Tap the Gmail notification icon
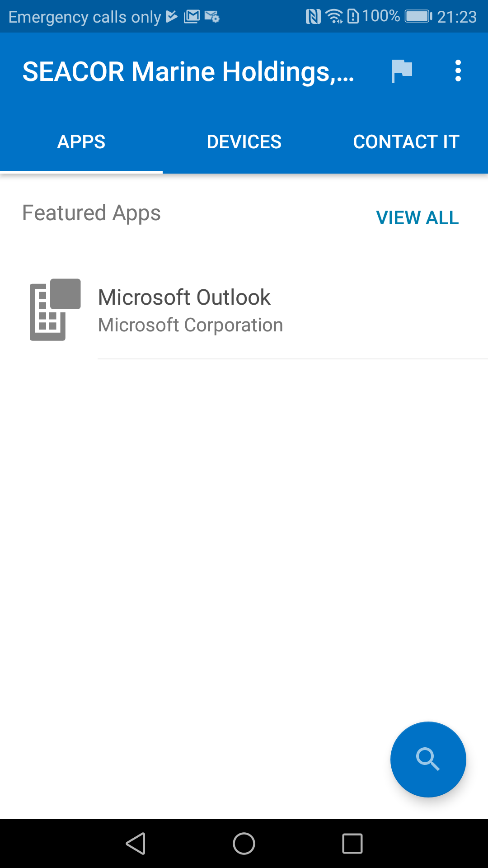This screenshot has width=488, height=868. pos(192,16)
